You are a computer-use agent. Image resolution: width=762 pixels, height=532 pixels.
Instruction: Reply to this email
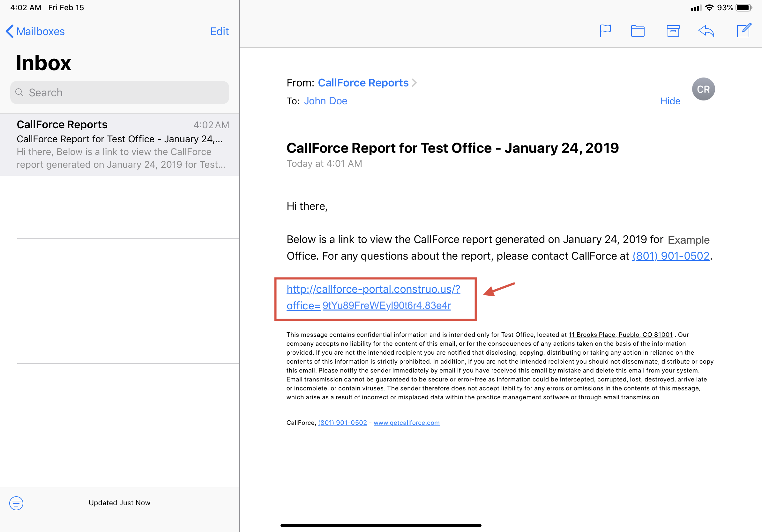tap(706, 31)
